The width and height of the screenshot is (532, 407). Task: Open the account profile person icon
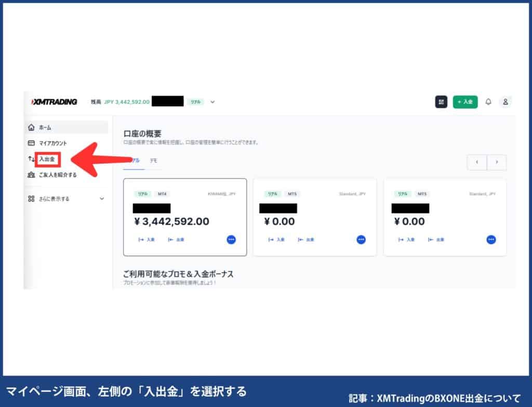(505, 102)
